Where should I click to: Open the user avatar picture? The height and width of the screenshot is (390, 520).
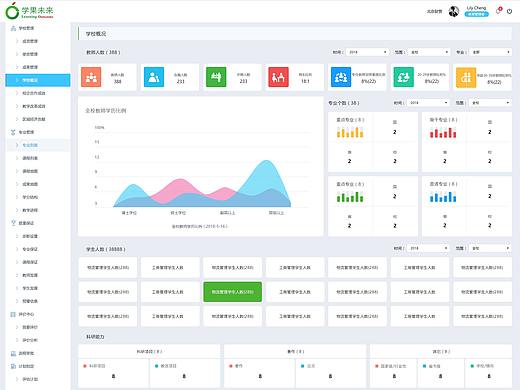(454, 11)
